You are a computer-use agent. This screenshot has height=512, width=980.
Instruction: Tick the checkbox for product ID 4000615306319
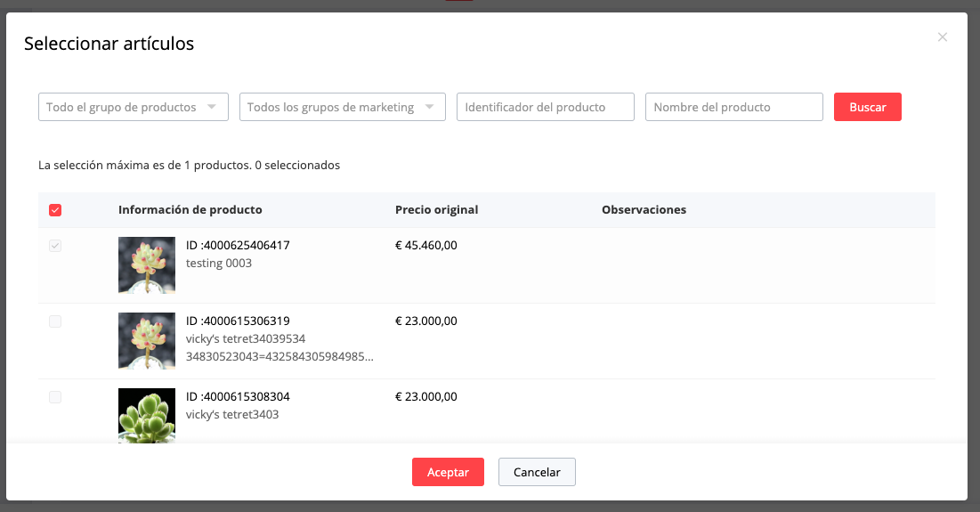click(x=55, y=321)
